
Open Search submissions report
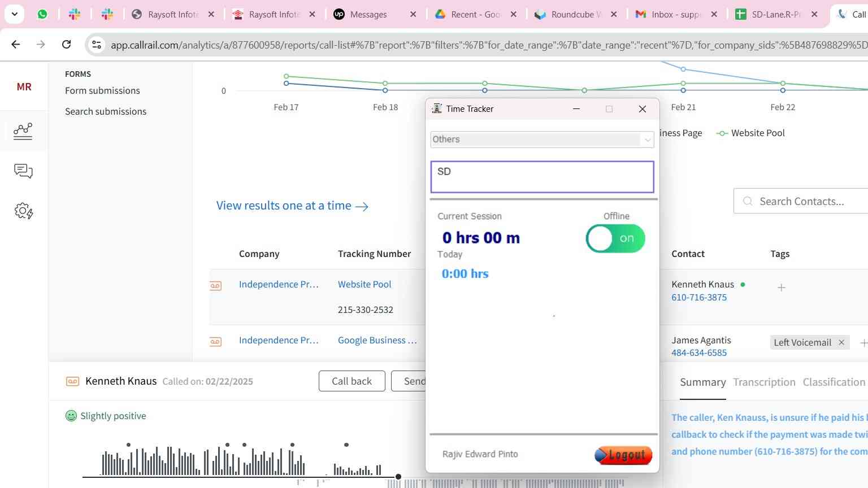106,111
